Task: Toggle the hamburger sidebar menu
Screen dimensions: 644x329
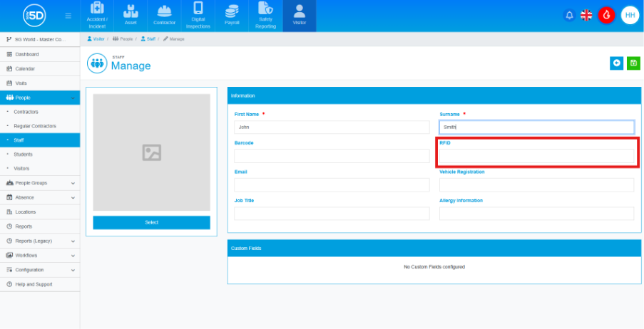Action: pyautogui.click(x=68, y=16)
